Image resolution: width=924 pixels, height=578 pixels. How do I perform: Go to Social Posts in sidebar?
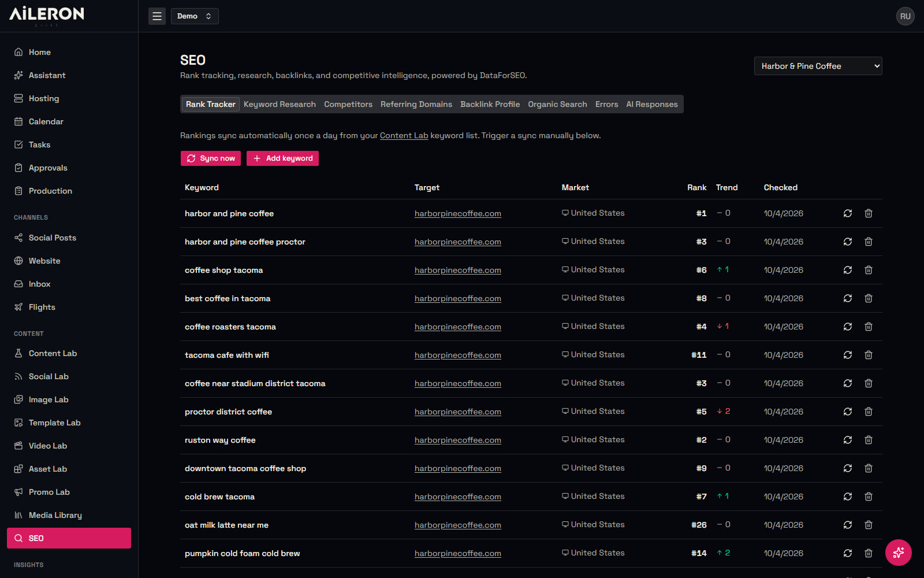pos(52,238)
